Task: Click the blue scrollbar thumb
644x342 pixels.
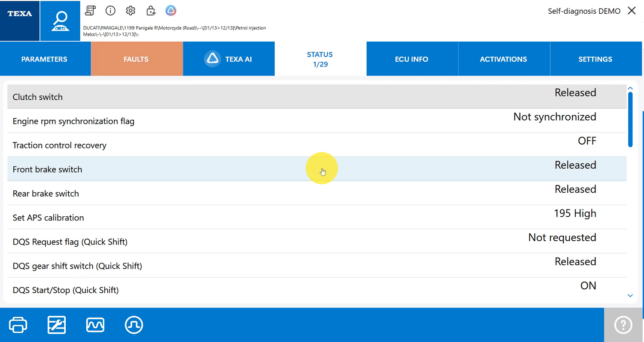Action: point(630,120)
